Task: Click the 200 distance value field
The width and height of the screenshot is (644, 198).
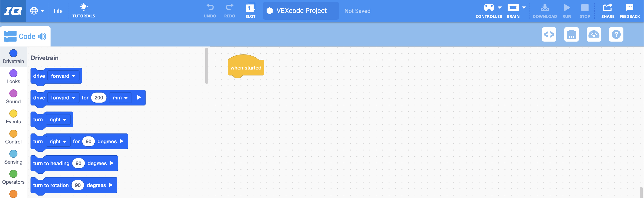Action: pos(99,98)
